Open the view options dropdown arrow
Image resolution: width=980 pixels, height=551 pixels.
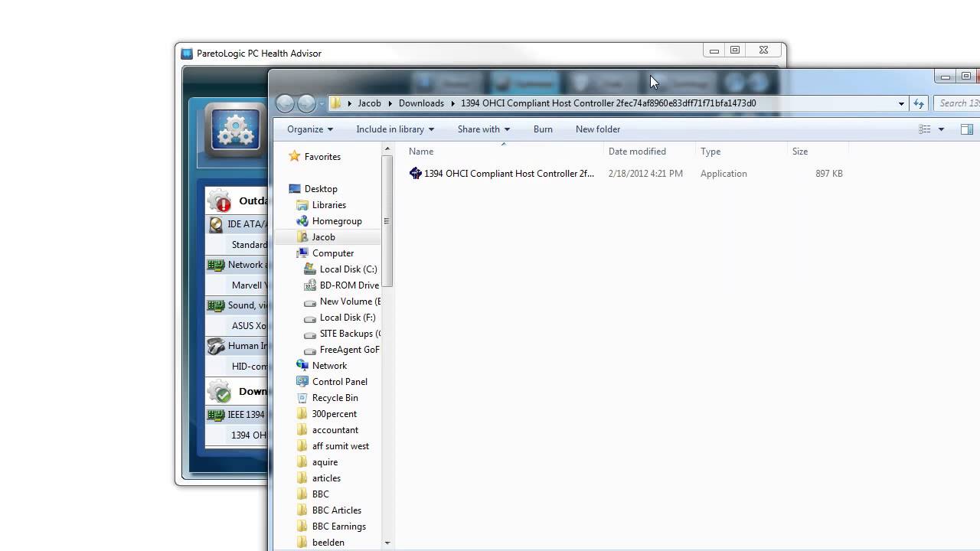pyautogui.click(x=941, y=129)
